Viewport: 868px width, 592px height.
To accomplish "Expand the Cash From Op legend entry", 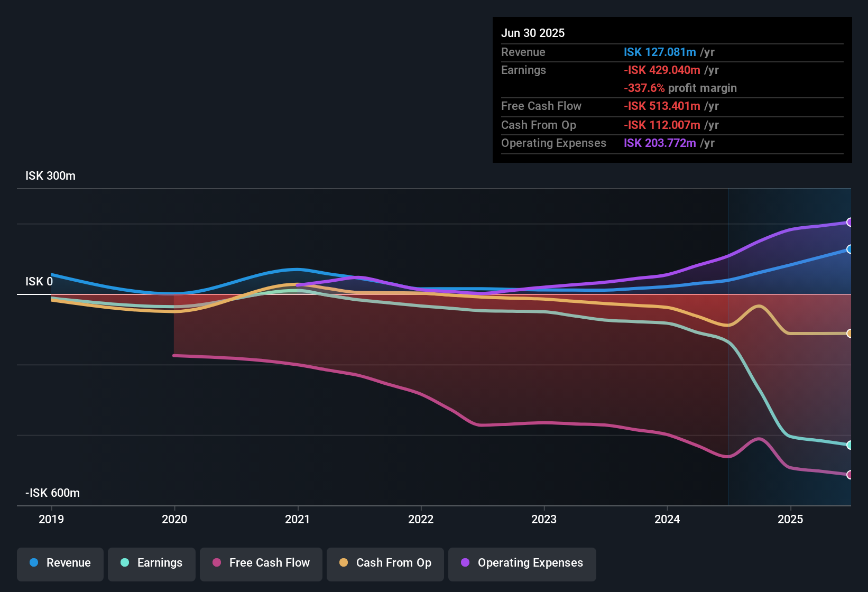I will [385, 563].
